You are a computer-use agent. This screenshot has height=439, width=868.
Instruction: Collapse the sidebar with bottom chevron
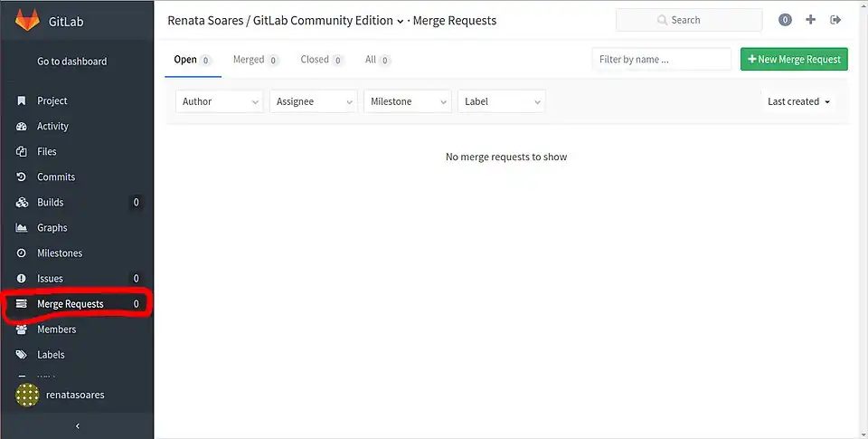point(77,425)
